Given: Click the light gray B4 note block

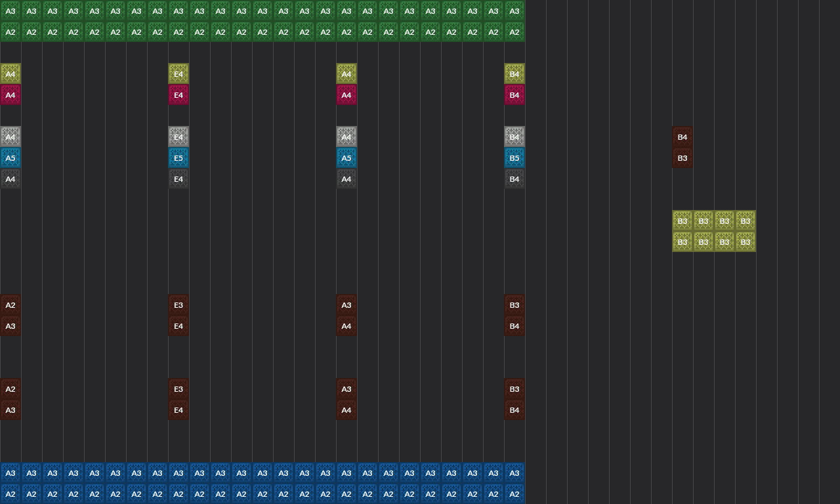Looking at the screenshot, I should [514, 136].
